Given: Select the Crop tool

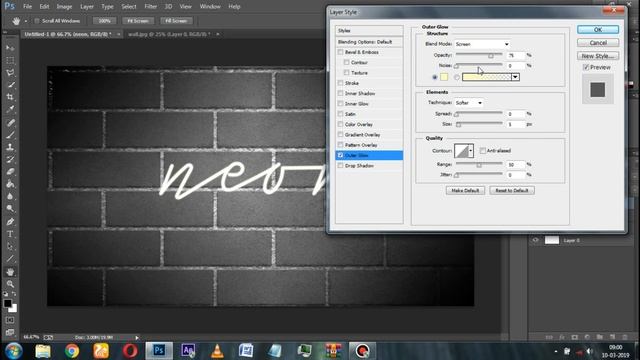Looking at the screenshot, I should click(10, 97).
